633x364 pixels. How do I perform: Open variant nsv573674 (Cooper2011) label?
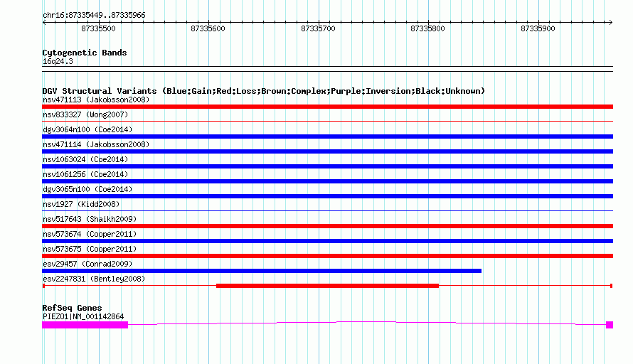(90, 234)
